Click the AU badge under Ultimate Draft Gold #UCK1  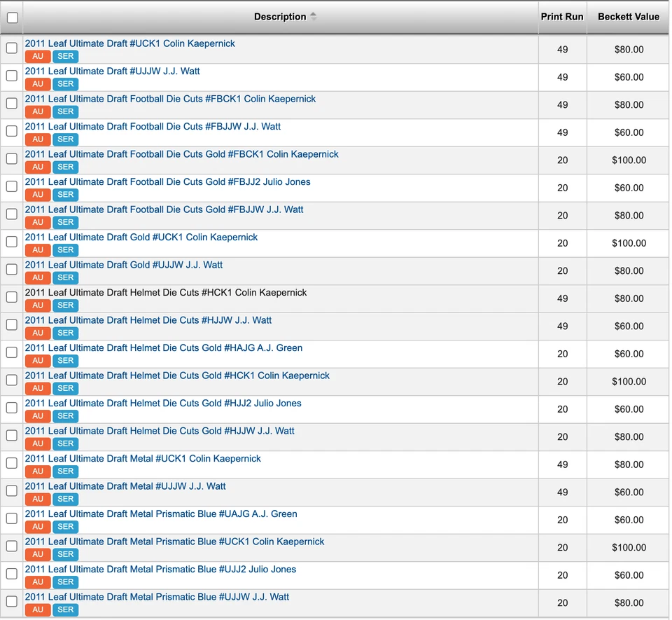[x=38, y=249]
